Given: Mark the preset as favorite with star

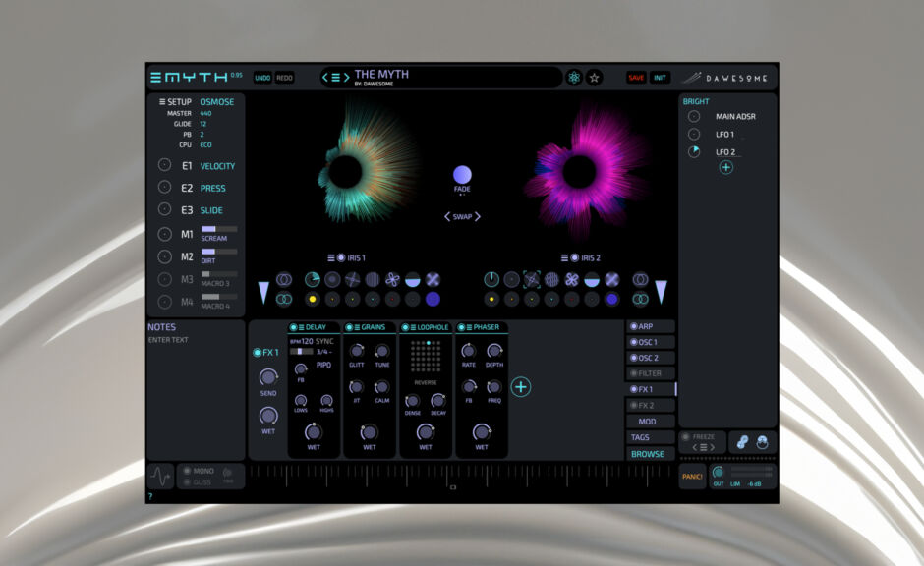Looking at the screenshot, I should pos(594,78).
